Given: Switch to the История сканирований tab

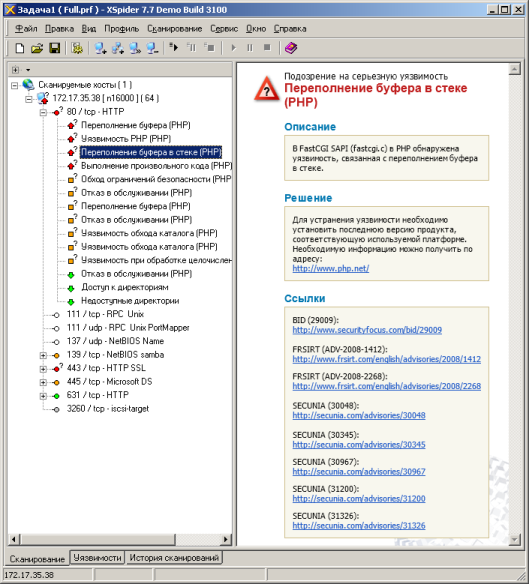Looking at the screenshot, I should [x=174, y=558].
